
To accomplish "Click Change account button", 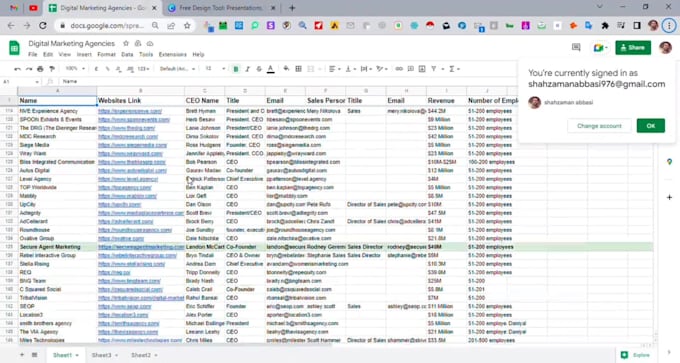I will tap(599, 126).
